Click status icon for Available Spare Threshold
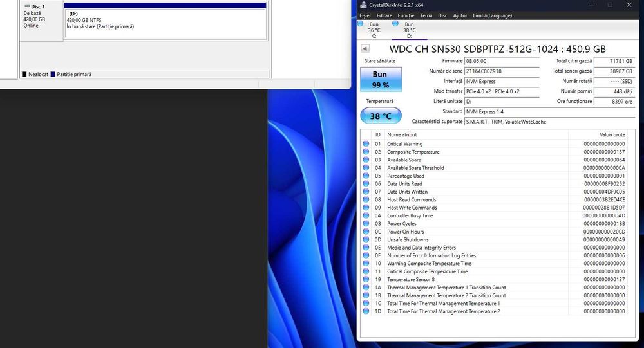The image size is (644, 348). (x=366, y=168)
